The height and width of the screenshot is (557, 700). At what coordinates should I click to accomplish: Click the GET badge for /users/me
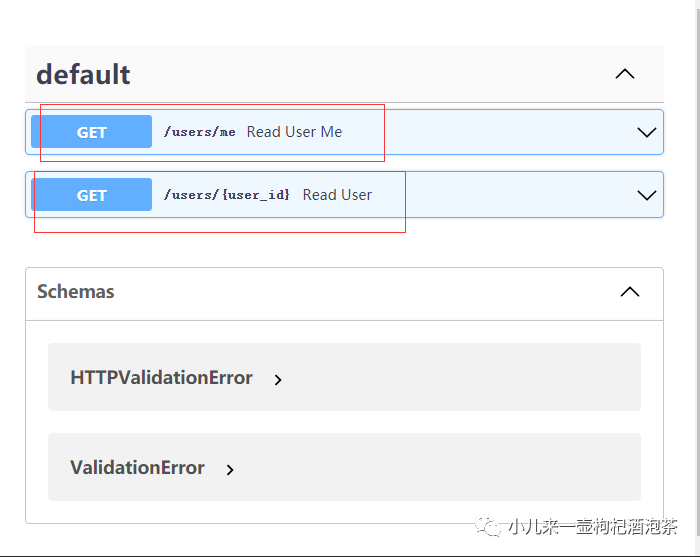[91, 132]
